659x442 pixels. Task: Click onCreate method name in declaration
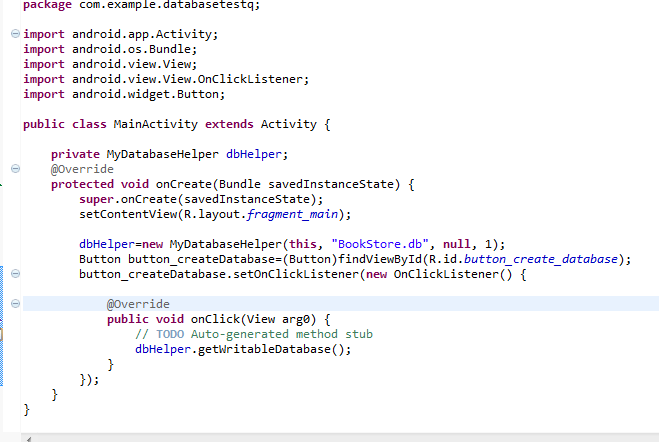(x=184, y=184)
